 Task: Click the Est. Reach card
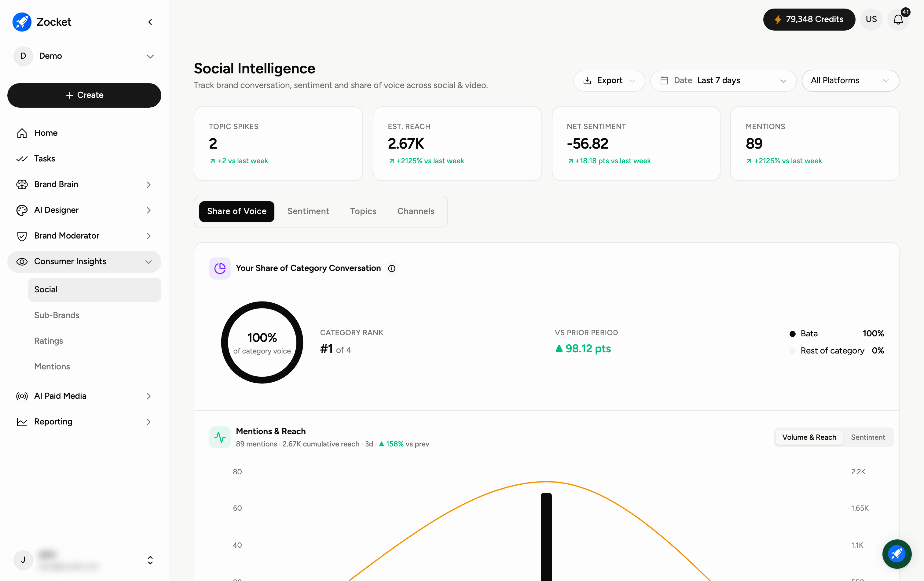point(457,144)
